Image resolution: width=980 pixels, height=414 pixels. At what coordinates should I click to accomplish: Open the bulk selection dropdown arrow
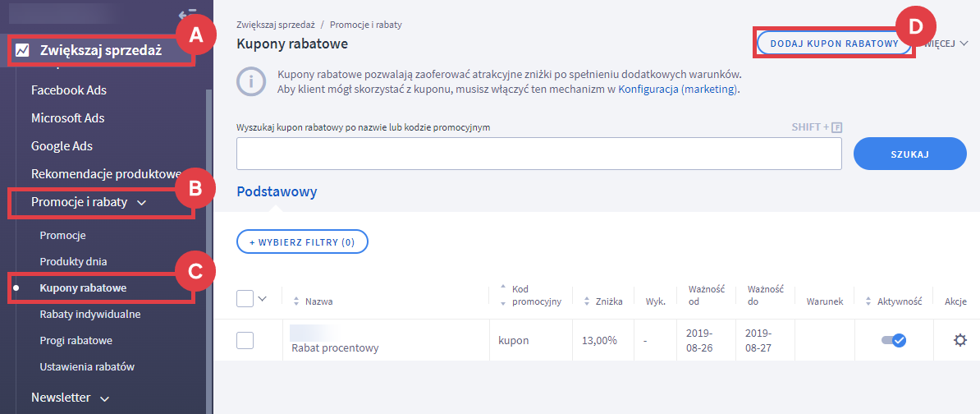(x=263, y=299)
